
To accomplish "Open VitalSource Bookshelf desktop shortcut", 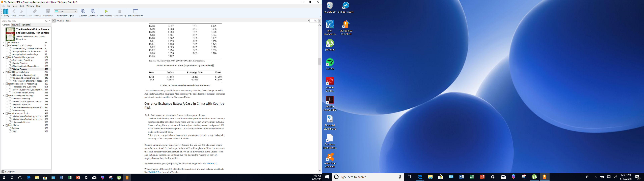I will 346,28.
